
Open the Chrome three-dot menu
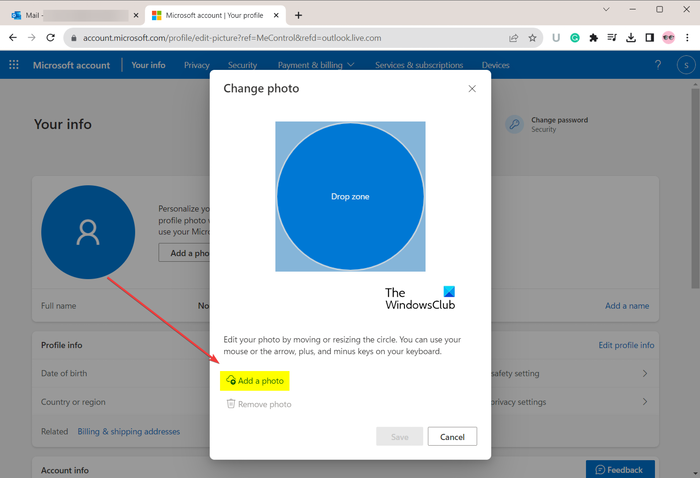687,38
